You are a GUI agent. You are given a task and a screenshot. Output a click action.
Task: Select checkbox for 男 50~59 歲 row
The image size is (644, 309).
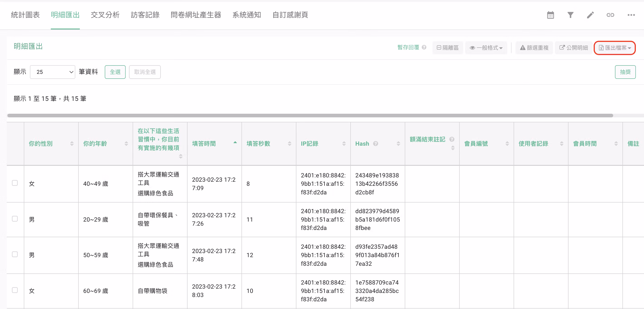click(x=15, y=254)
